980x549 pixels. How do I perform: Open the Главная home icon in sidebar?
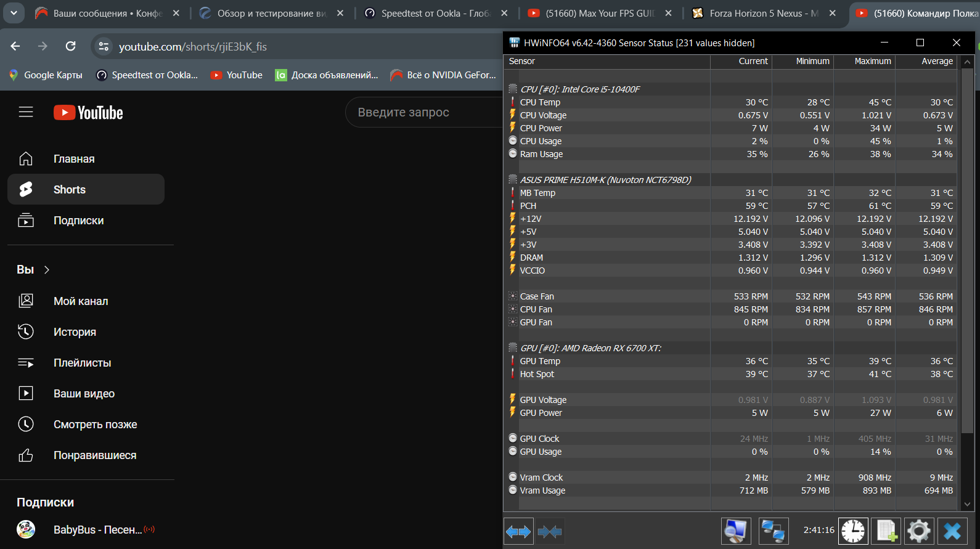click(x=26, y=159)
